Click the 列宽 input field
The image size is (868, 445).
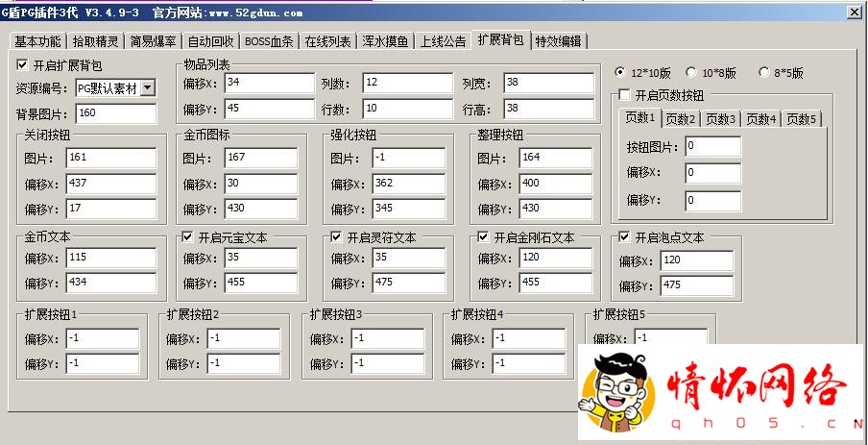pos(549,83)
